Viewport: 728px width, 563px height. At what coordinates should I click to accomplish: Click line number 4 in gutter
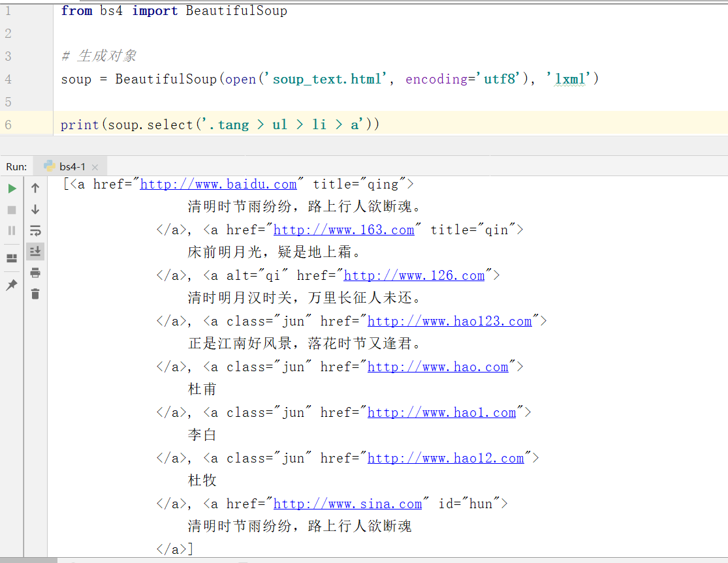[x=8, y=80]
